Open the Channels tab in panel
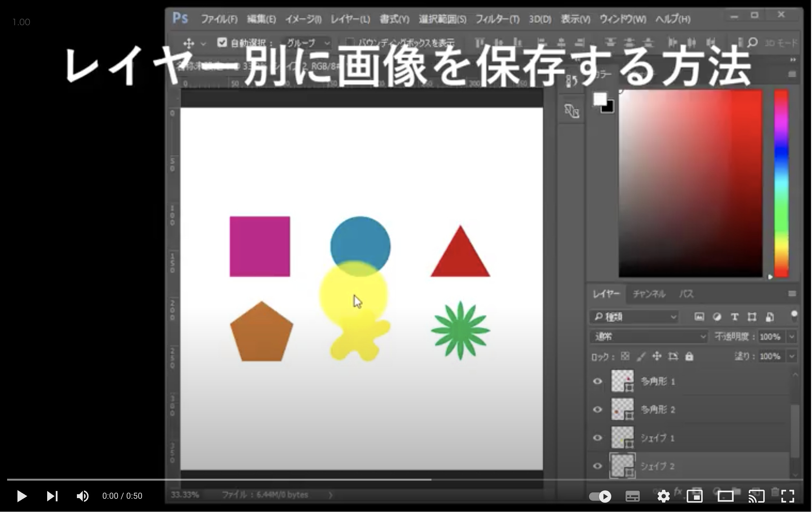This screenshot has width=812, height=512. coord(648,294)
